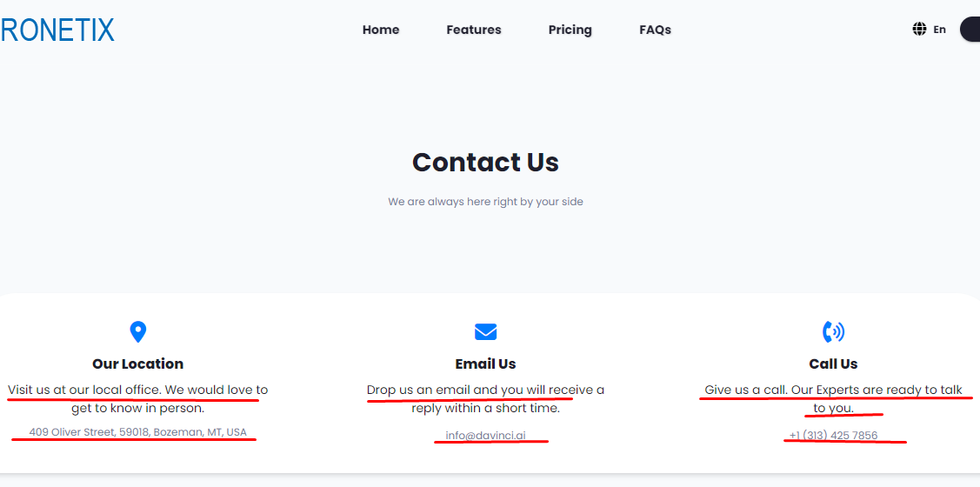Screen dimensions: 980x487
Task: Click the phone call icon
Action: click(833, 331)
